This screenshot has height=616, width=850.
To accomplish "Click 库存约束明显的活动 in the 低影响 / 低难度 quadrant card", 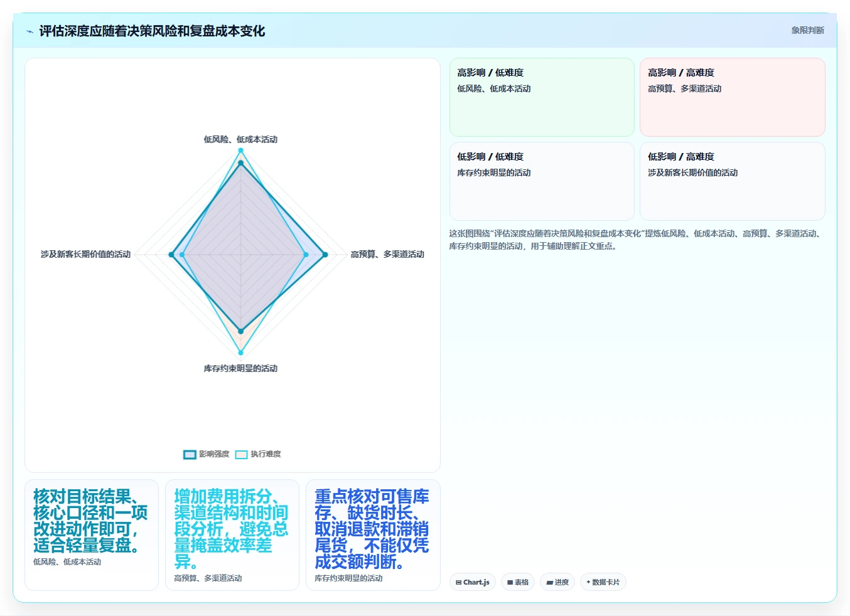I will tap(494, 173).
